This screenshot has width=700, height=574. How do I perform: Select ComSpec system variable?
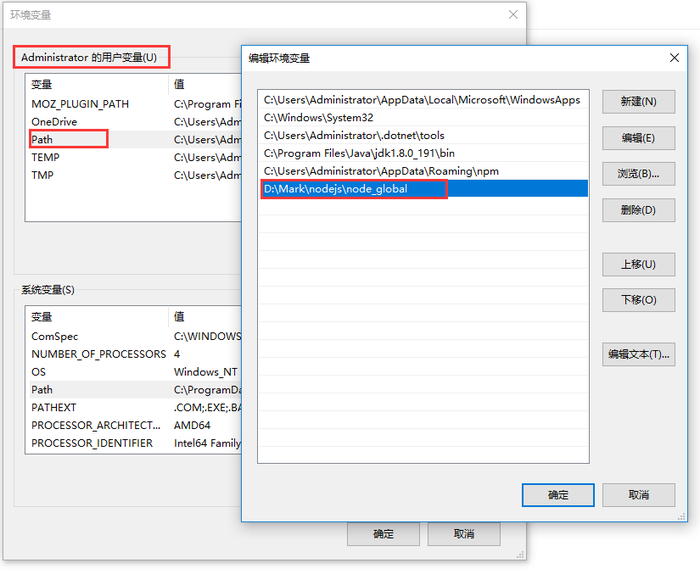[x=54, y=337]
